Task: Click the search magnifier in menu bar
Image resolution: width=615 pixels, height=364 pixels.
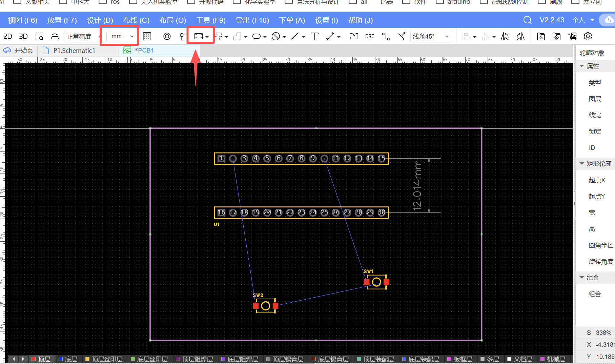Action: tap(527, 20)
